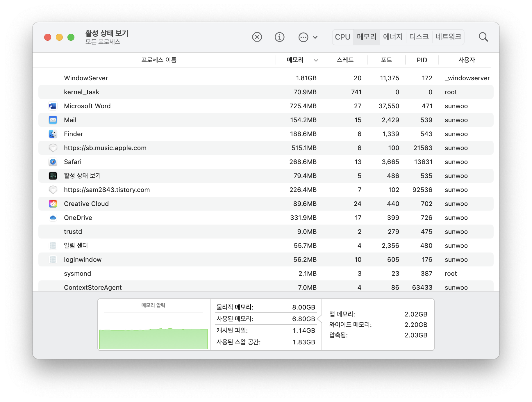Switch to the CPU tab
Viewport: 532px width, 402px height.
[x=342, y=37]
